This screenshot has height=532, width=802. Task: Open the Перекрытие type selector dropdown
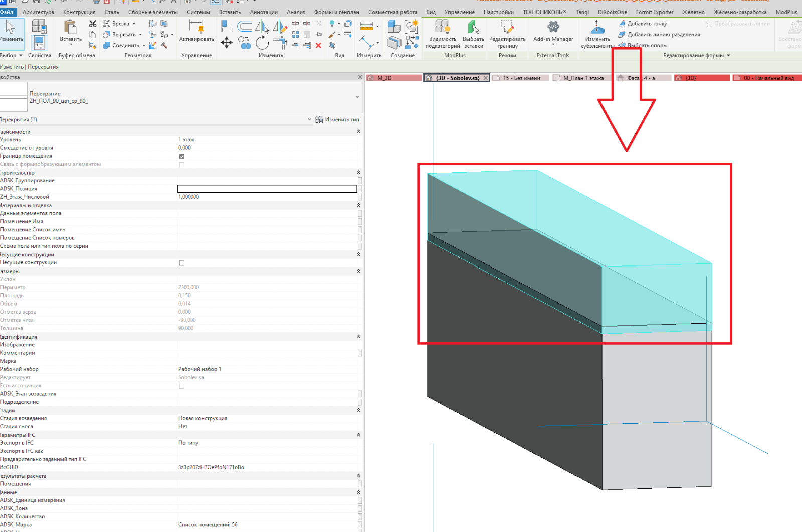pyautogui.click(x=357, y=97)
